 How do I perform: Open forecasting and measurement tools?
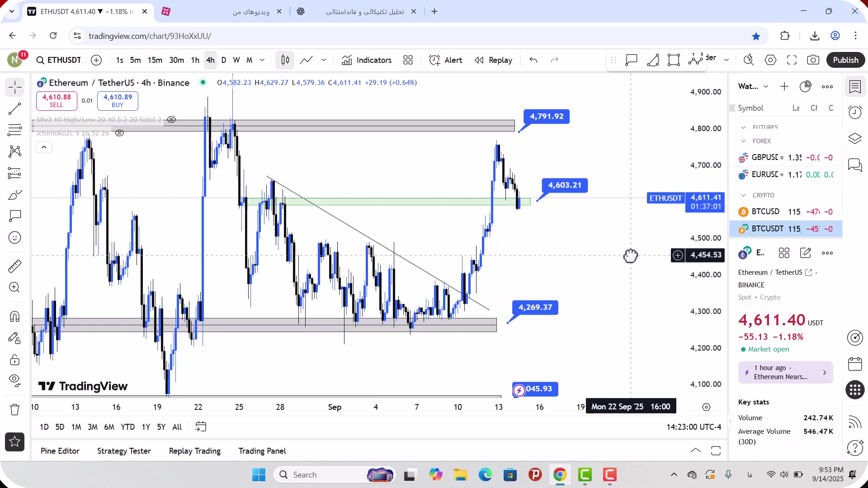point(14,173)
